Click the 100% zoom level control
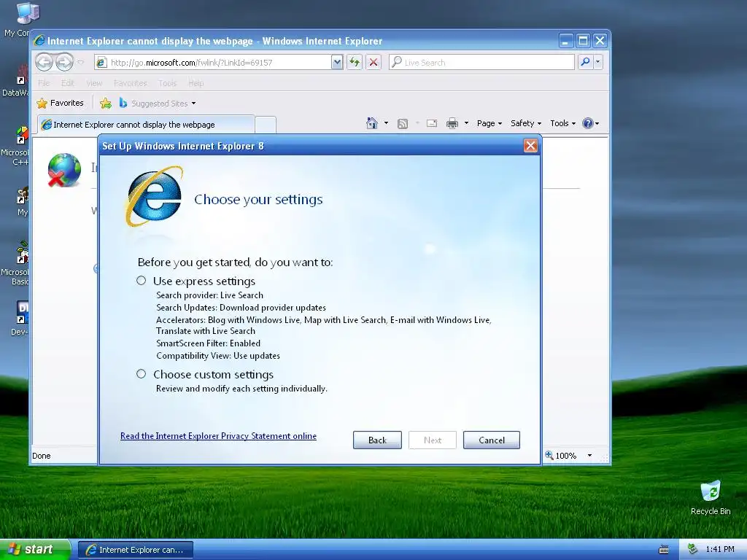Screen dimensions: 747x560 [x=569, y=456]
